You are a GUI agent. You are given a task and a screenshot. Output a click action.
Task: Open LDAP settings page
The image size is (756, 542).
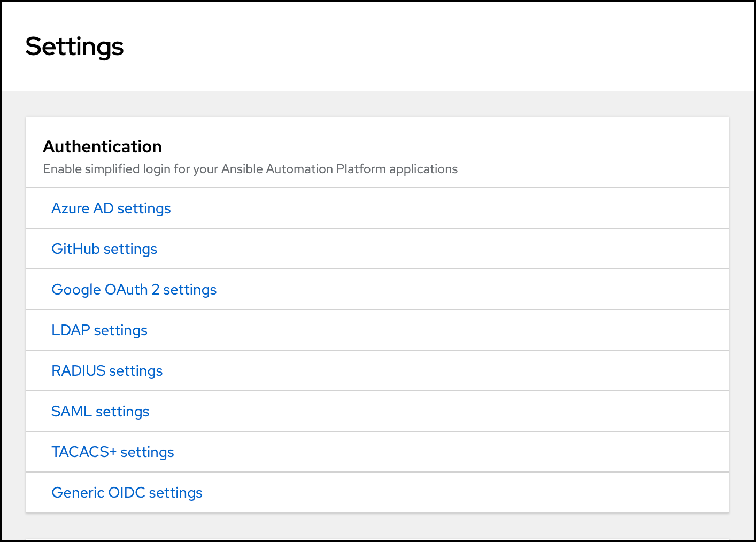(x=99, y=330)
